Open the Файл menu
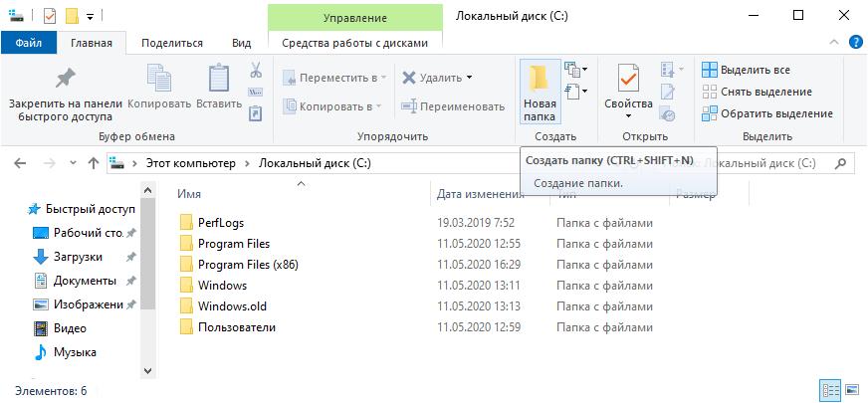This screenshot has width=868, height=403. (28, 43)
